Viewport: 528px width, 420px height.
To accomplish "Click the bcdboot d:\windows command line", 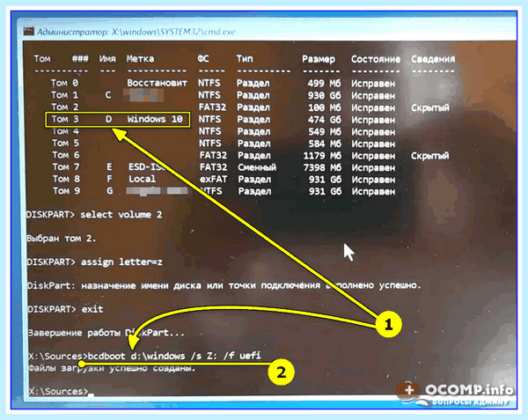I will (145, 356).
